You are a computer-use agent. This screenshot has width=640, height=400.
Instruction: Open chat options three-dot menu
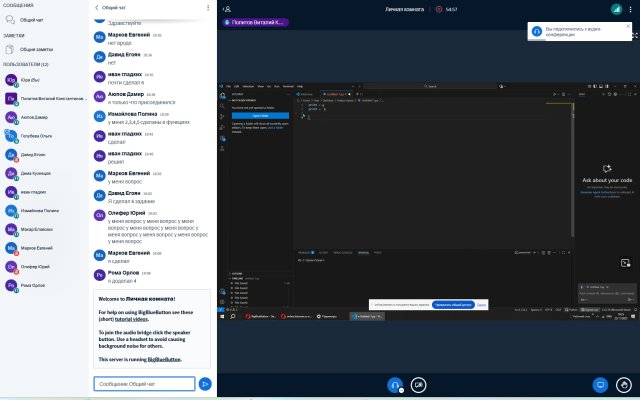pyautogui.click(x=208, y=8)
